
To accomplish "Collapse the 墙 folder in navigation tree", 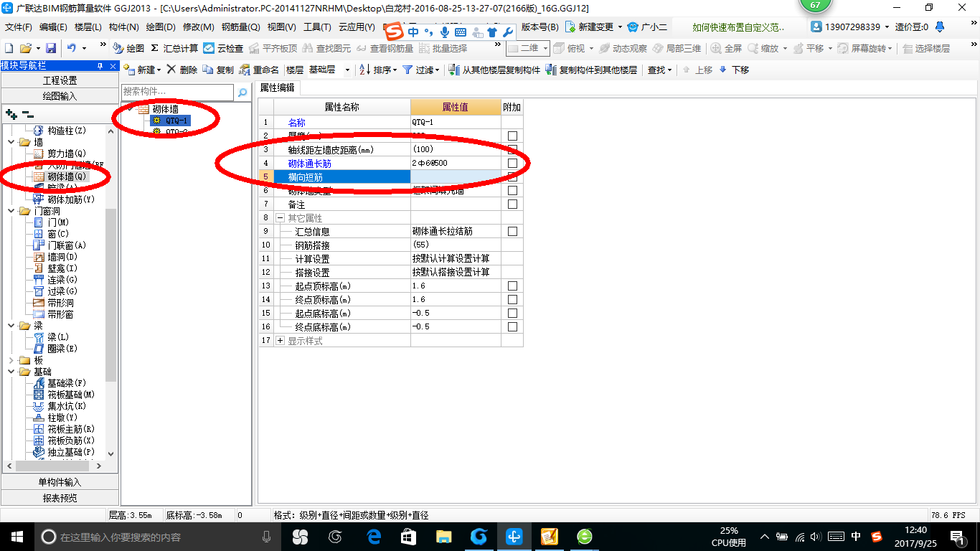I will [11, 142].
